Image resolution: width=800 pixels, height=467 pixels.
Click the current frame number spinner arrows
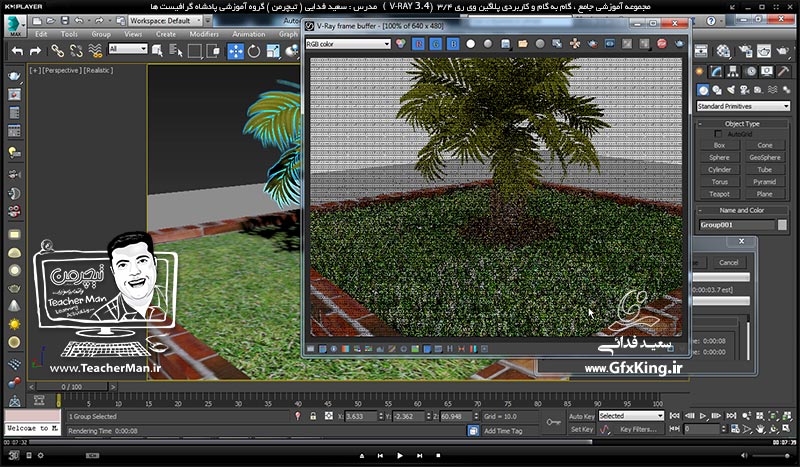[723, 429]
